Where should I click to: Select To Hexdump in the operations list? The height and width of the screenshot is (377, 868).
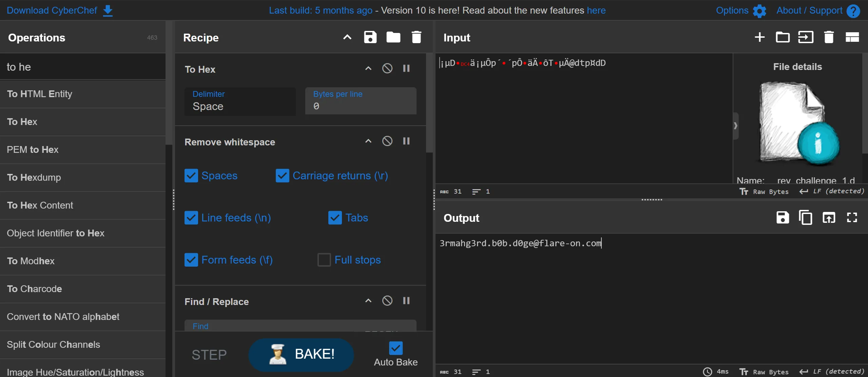[x=34, y=177]
